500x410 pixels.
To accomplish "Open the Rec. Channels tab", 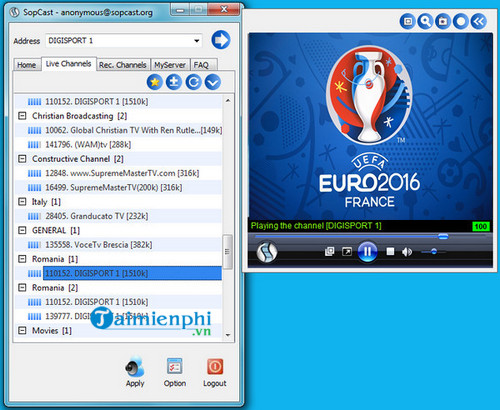I will (x=123, y=65).
